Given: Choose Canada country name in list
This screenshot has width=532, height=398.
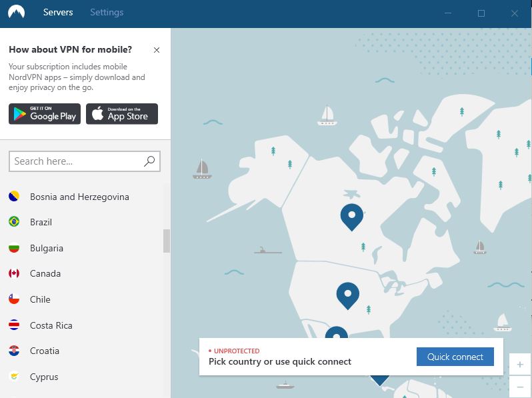Looking at the screenshot, I should click(45, 273).
